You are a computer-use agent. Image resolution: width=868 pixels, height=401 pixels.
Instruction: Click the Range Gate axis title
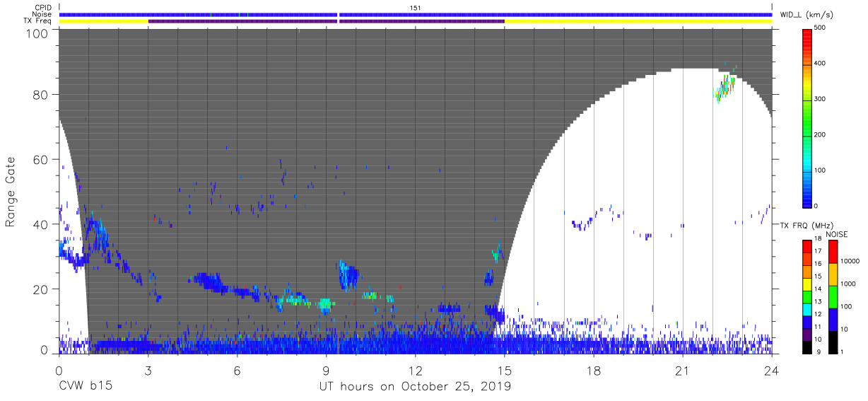pyautogui.click(x=11, y=192)
